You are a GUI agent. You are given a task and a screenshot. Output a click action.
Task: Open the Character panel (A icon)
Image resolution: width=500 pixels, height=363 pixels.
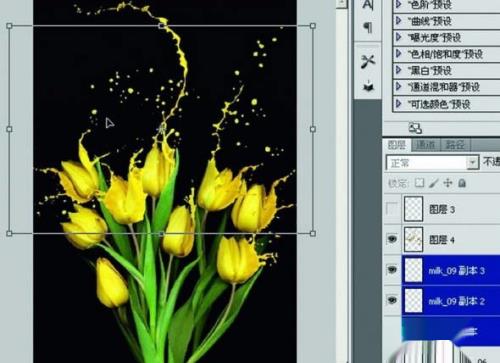(368, 4)
